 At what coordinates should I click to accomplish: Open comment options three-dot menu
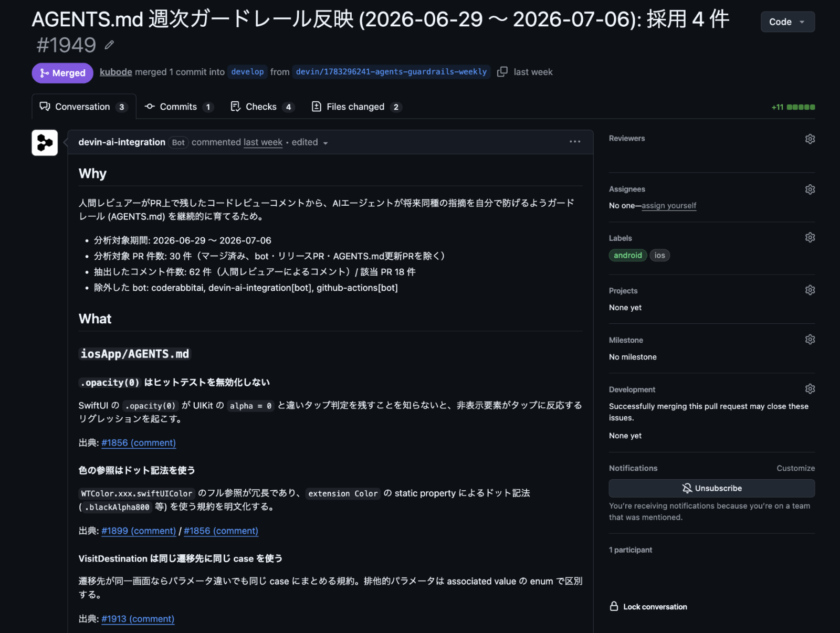click(x=575, y=142)
